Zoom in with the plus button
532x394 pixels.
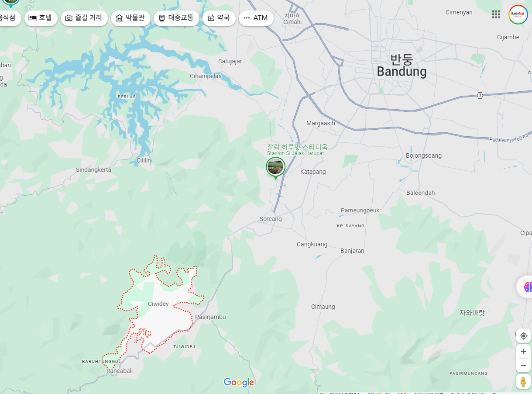pyautogui.click(x=523, y=351)
